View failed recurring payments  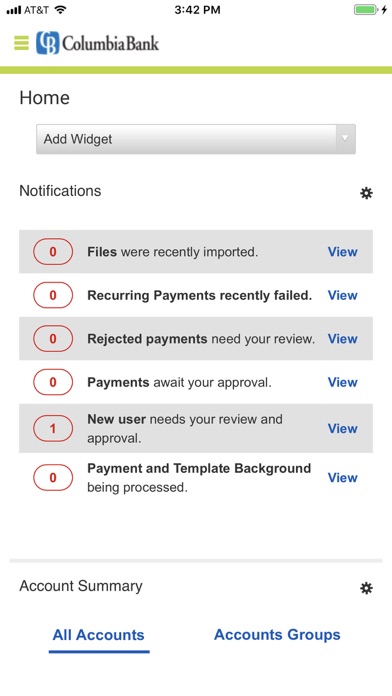342,295
